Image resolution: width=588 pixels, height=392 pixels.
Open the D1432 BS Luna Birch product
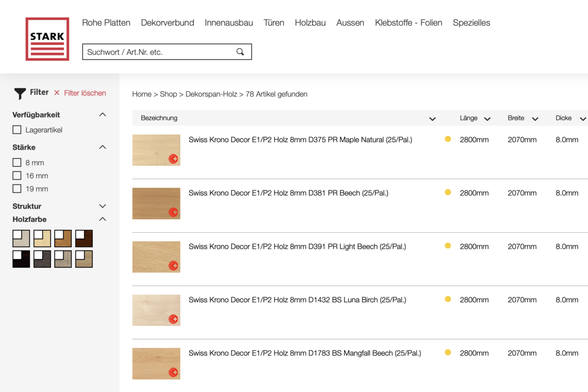297,299
